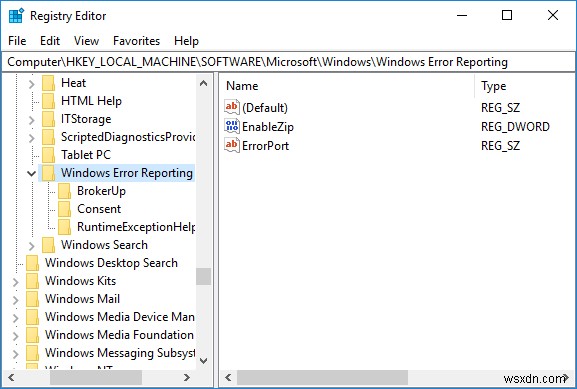
Task: Click the ScriptedDiagnosticsProvider folder icon
Action: pos(48,137)
